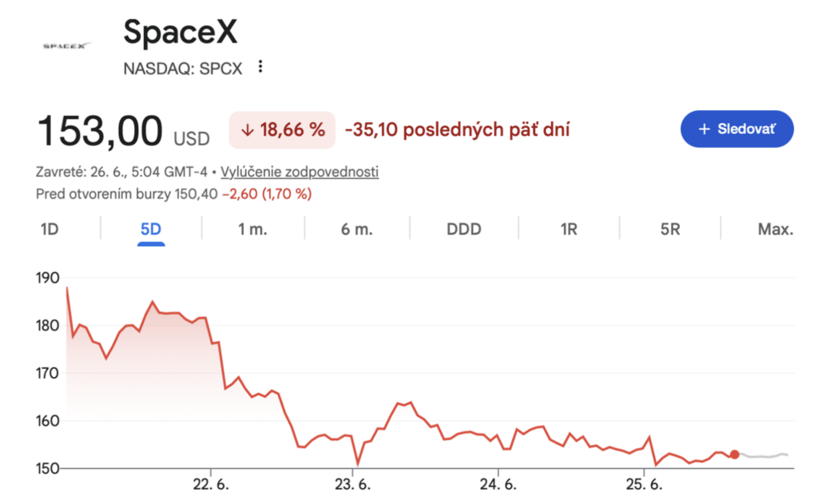Viewport: 818px width, 504px height.
Task: Click the red current-price dot on the chart
Action: 735,454
